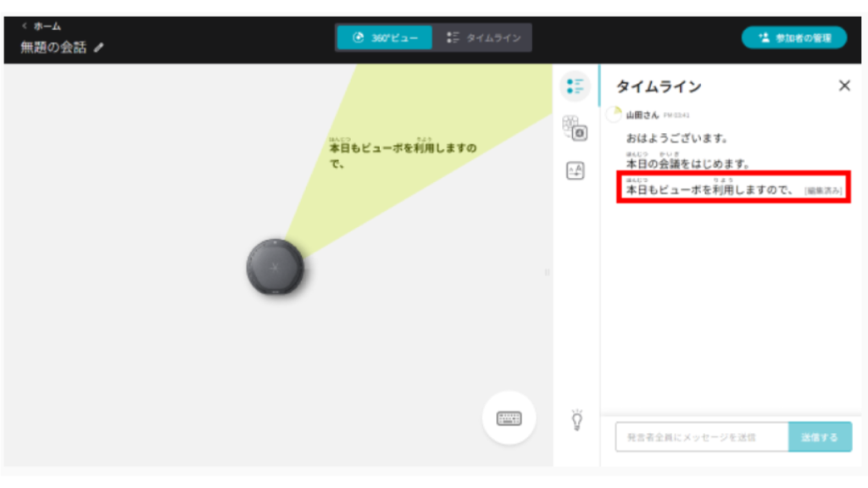Click the pencil icon to rename conversation

pyautogui.click(x=99, y=47)
